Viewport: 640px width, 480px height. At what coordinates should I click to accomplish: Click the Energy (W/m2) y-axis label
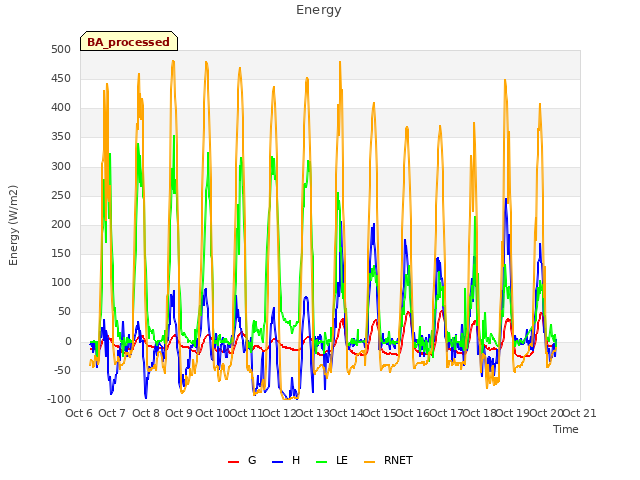pyautogui.click(x=13, y=225)
